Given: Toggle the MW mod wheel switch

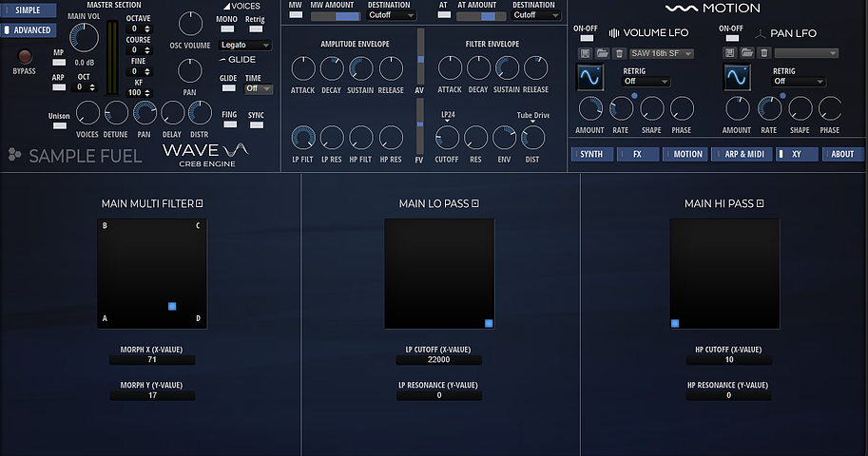Looking at the screenshot, I should tap(297, 15).
